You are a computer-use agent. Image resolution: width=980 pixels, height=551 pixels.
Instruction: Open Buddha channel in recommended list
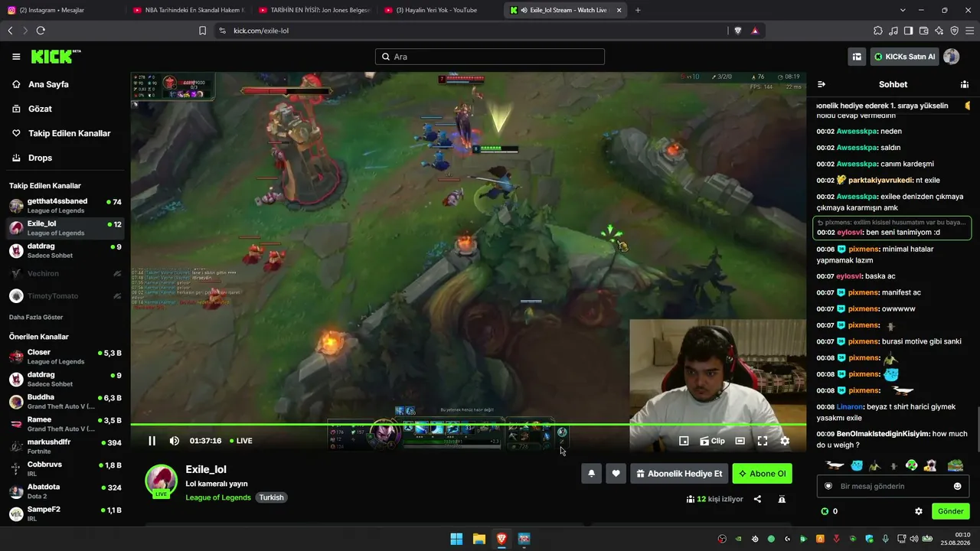tap(65, 402)
